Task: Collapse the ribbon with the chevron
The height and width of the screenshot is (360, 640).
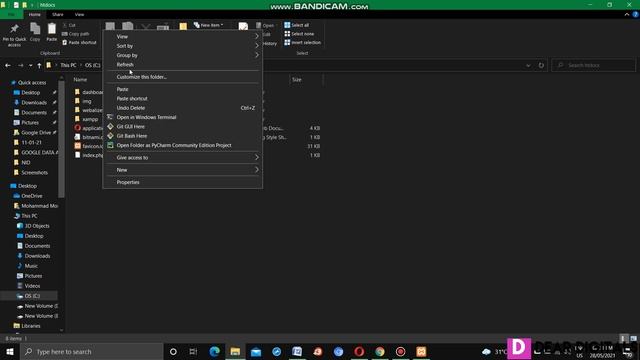Action: (627, 14)
